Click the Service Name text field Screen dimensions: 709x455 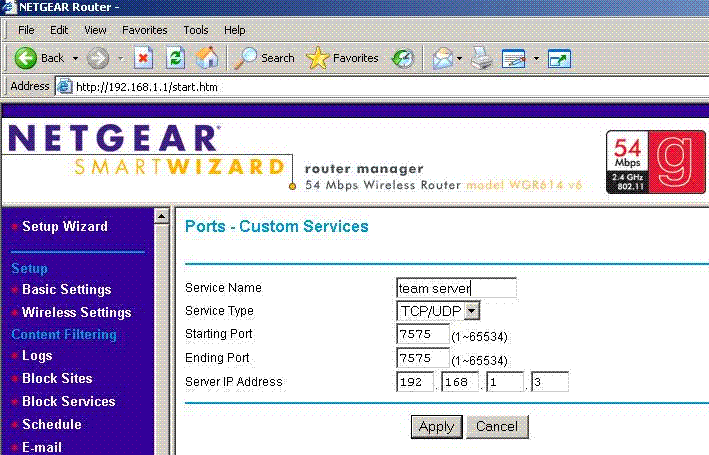pyautogui.click(x=456, y=288)
